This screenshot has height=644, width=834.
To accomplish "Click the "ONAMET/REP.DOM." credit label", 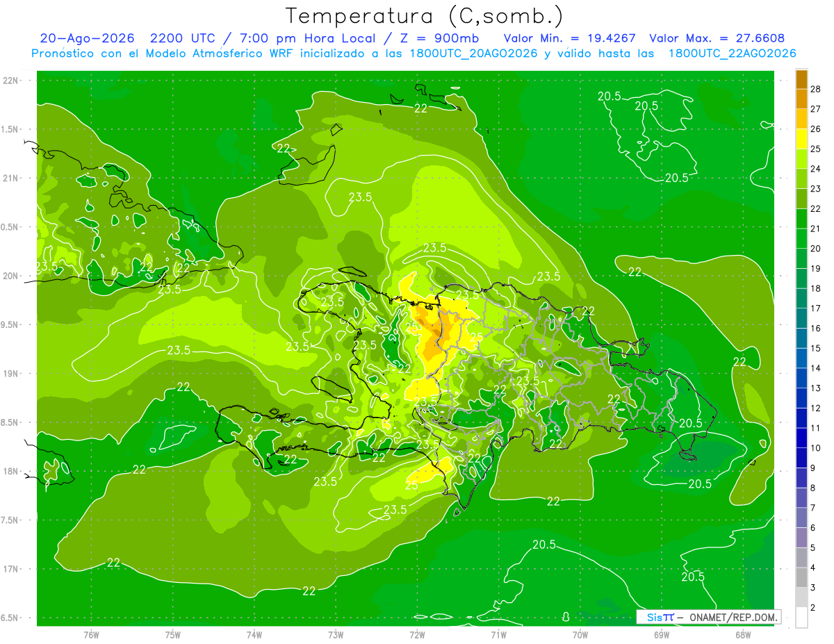I will (733, 617).
